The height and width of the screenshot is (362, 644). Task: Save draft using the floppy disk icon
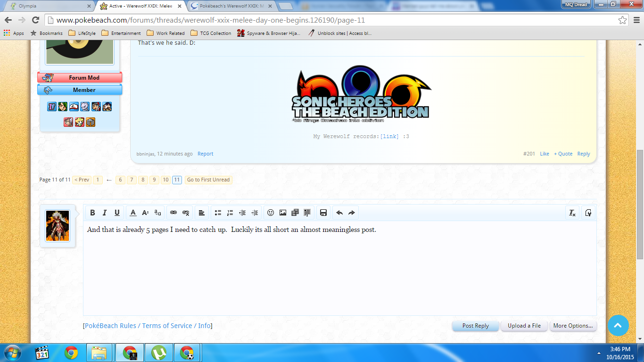pyautogui.click(x=323, y=213)
